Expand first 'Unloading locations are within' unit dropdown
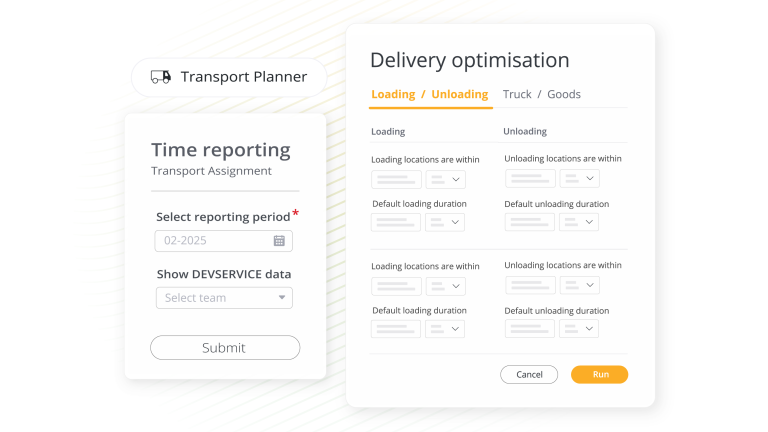Screen dimensions: 768x432 (x=579, y=178)
